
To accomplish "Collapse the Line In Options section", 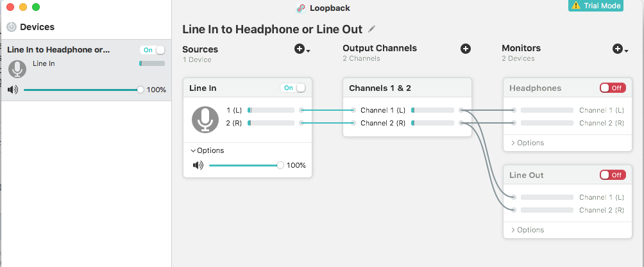I will click(x=207, y=150).
